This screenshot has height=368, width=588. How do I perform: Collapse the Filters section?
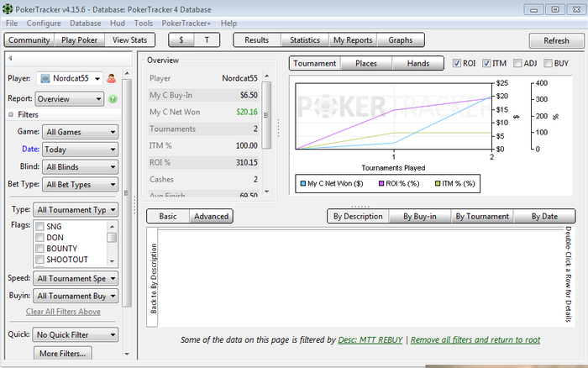(x=11, y=114)
